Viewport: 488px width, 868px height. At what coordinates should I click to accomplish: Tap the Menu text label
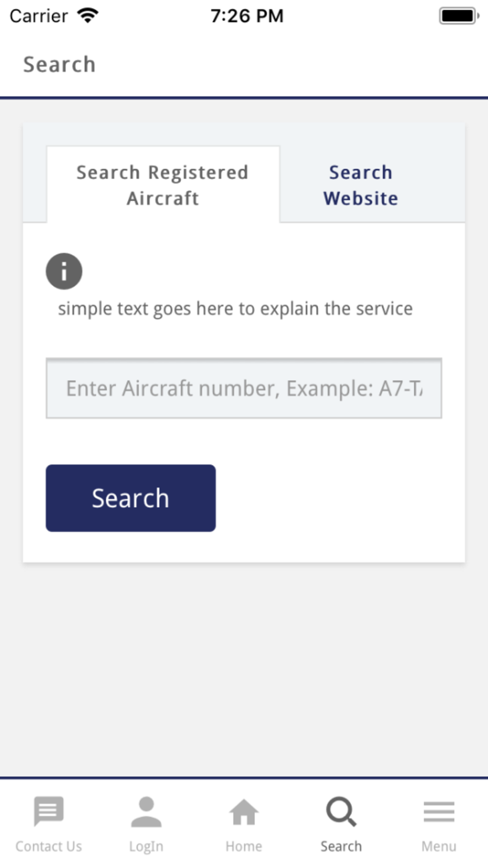[x=439, y=846]
